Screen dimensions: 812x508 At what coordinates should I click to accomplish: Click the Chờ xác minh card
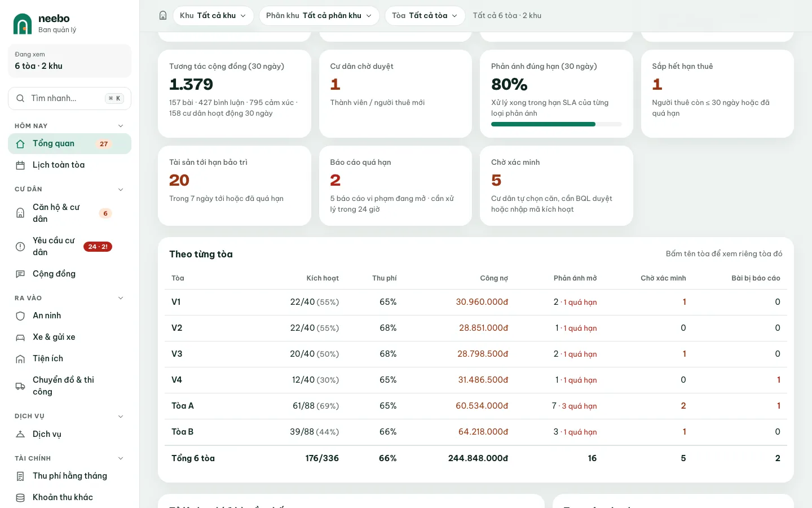tap(557, 186)
